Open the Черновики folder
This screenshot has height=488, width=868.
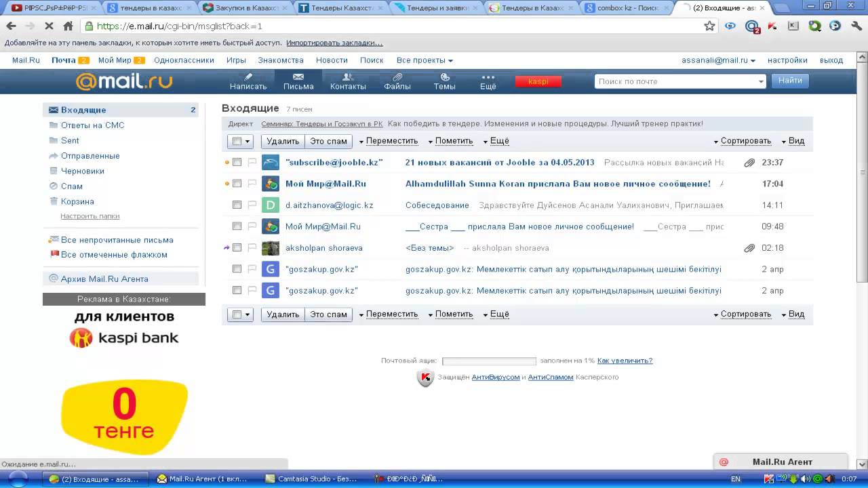pos(83,171)
